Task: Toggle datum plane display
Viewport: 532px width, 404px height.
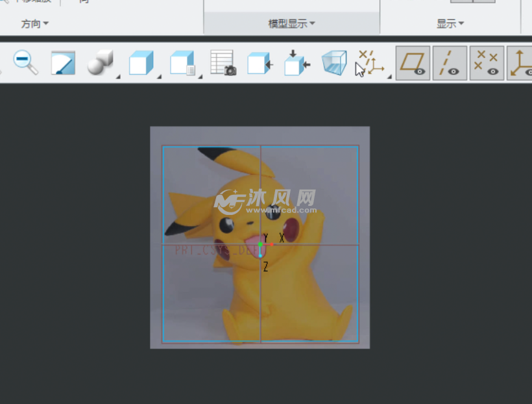Action: (413, 63)
